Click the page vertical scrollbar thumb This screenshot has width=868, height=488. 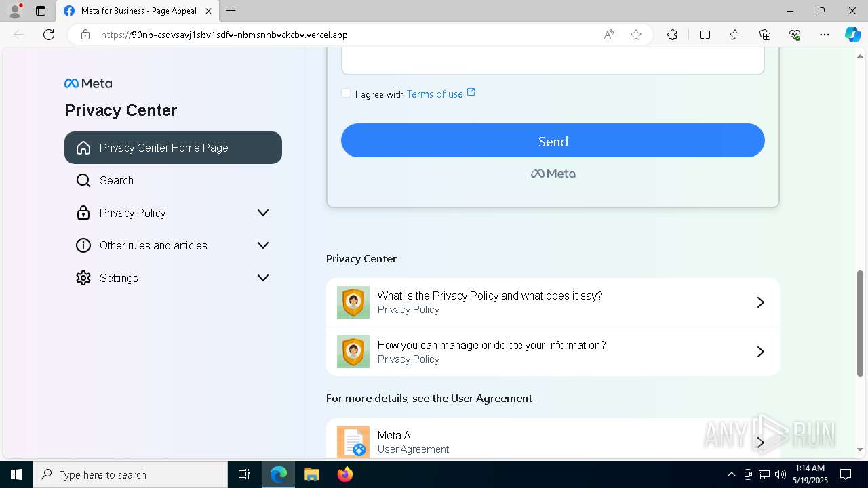point(860,323)
